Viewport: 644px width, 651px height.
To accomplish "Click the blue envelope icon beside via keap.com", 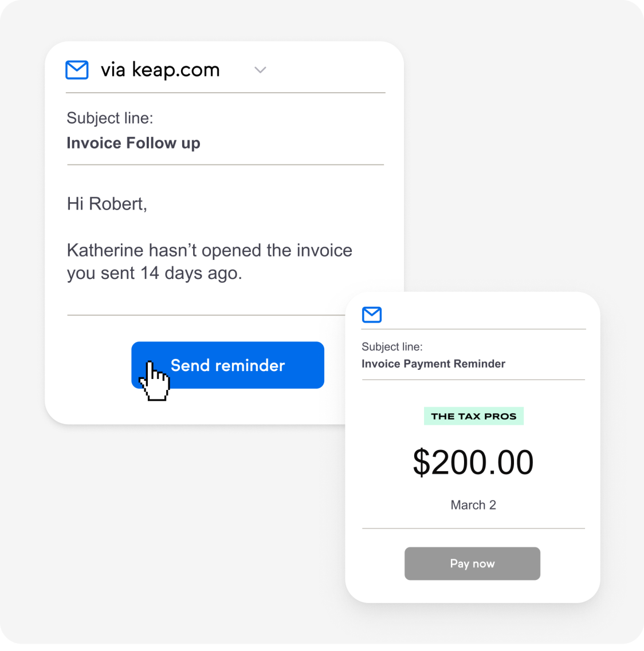I will [x=77, y=70].
